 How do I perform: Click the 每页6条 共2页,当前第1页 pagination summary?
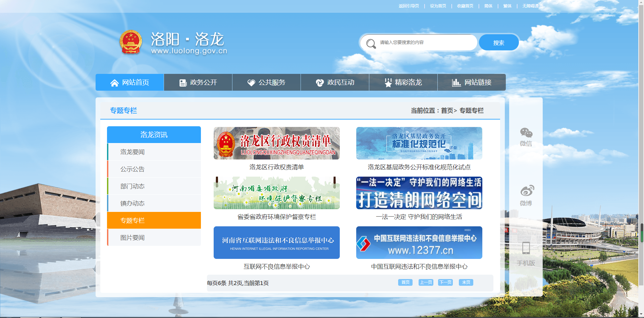[238, 283]
